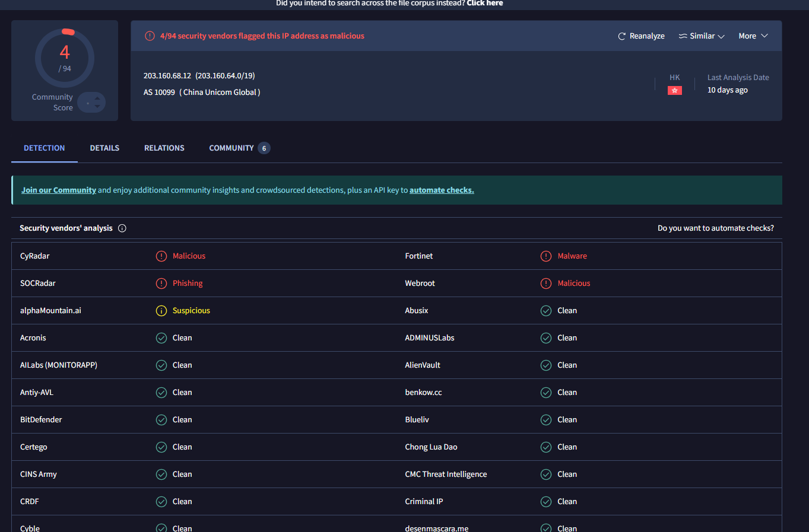Switch to the Details tab
Image resolution: width=809 pixels, height=532 pixels.
104,148
